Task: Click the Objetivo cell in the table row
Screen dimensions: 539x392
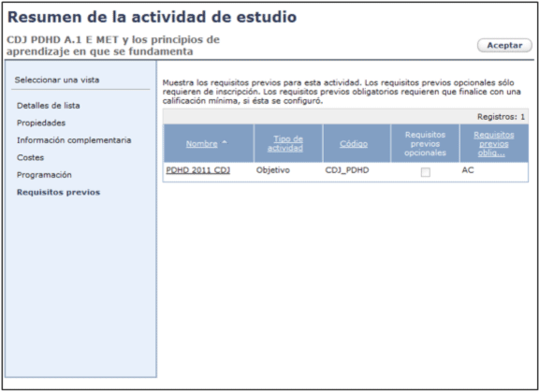Action: coord(273,170)
